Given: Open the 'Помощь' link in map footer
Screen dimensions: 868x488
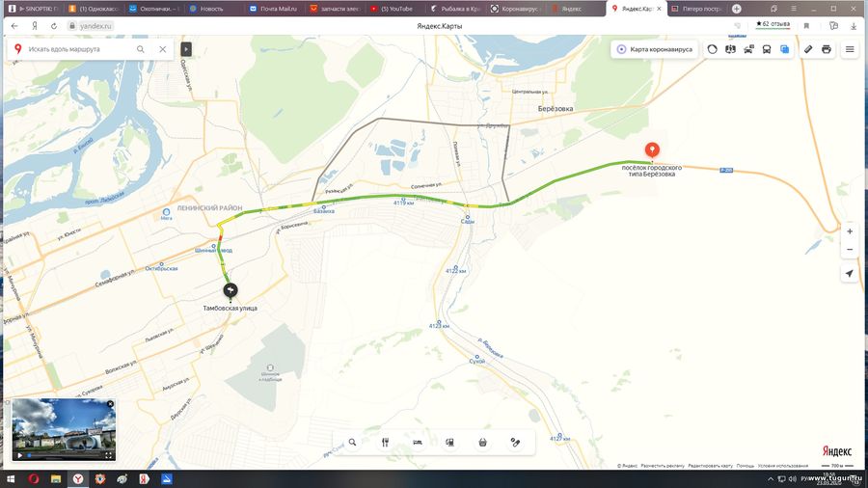Looking at the screenshot, I should click(x=746, y=466).
